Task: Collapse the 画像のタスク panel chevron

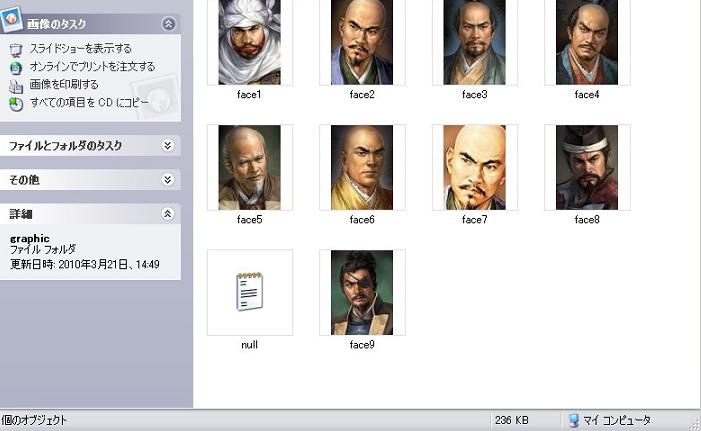Action: (x=169, y=24)
